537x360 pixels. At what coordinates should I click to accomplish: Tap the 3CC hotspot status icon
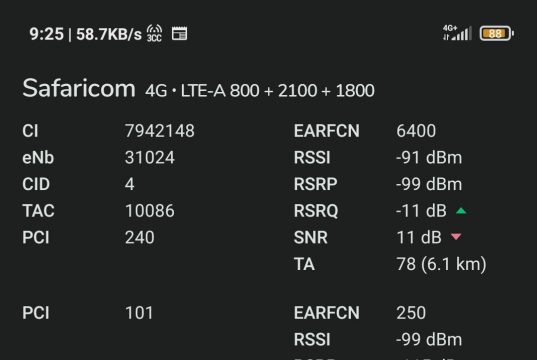coord(154,33)
